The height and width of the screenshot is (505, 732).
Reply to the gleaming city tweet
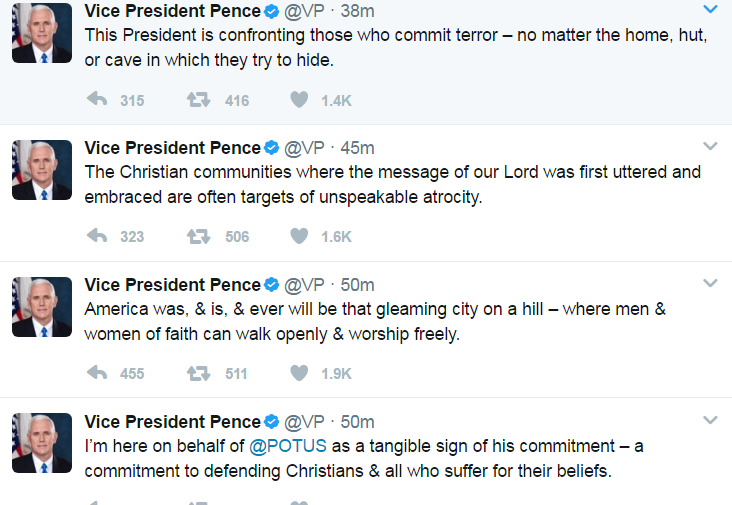pyautogui.click(x=97, y=373)
